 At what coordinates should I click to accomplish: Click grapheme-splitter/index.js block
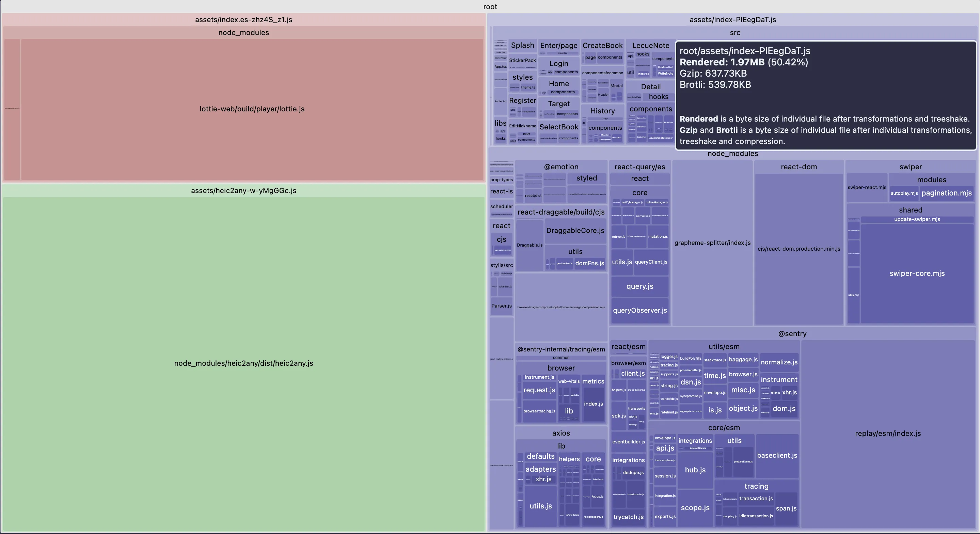point(712,243)
